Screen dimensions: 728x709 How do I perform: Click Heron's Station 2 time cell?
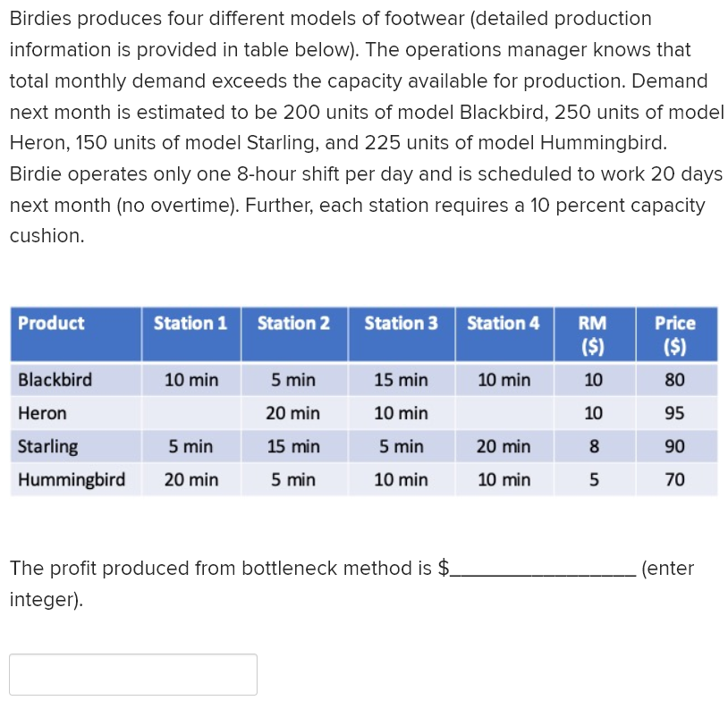coord(293,414)
